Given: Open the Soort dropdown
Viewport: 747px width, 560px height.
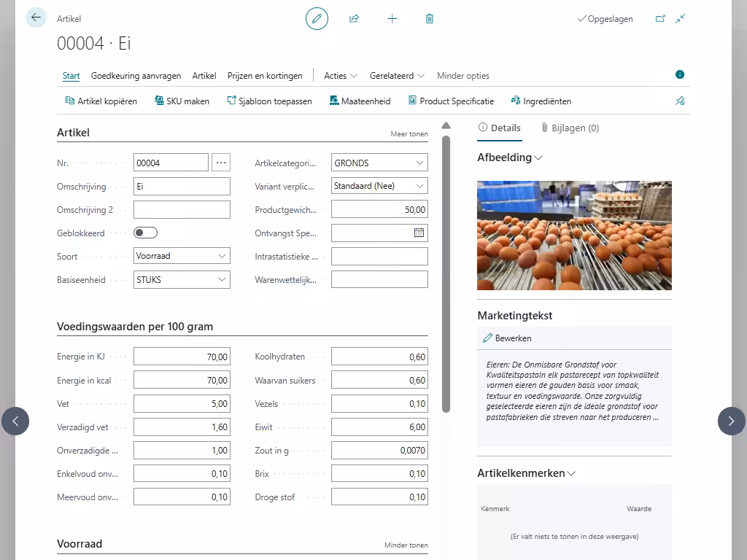Looking at the screenshot, I should 182,256.
